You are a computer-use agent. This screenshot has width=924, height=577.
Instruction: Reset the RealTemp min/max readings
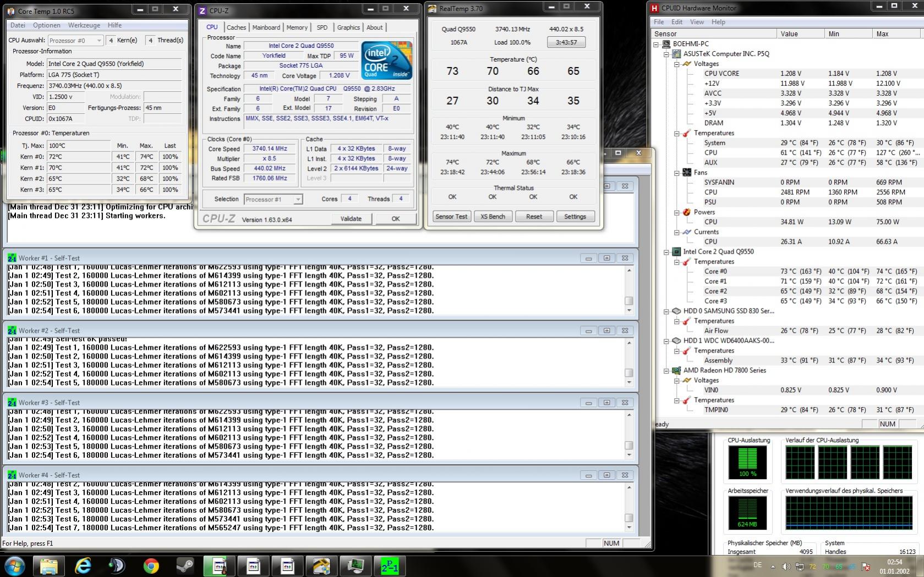coord(534,216)
